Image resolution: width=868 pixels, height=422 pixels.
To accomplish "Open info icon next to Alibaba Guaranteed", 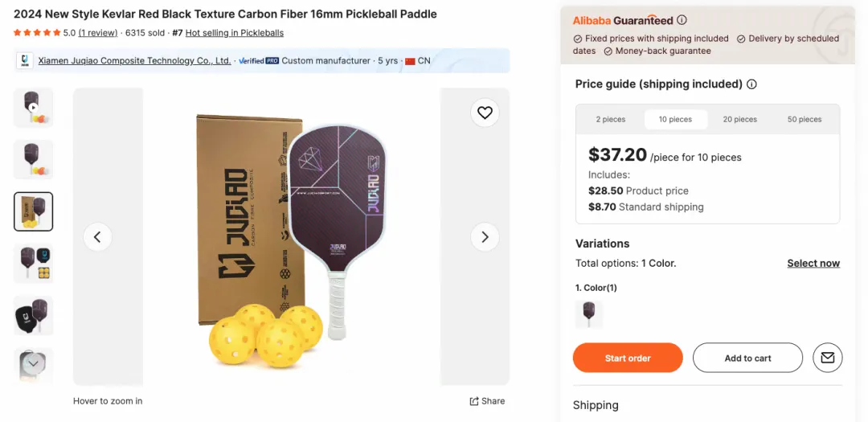I will coord(682,20).
